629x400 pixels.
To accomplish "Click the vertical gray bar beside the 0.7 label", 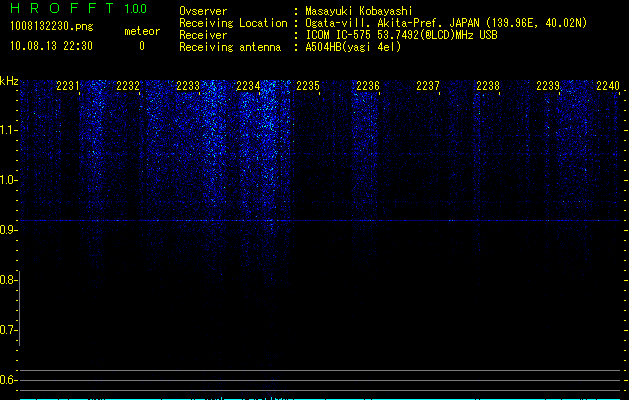I will coord(19,308).
